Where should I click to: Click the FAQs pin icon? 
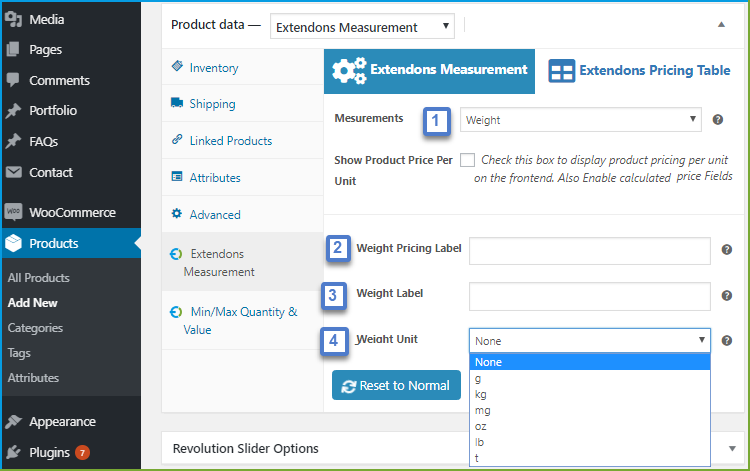(13, 141)
